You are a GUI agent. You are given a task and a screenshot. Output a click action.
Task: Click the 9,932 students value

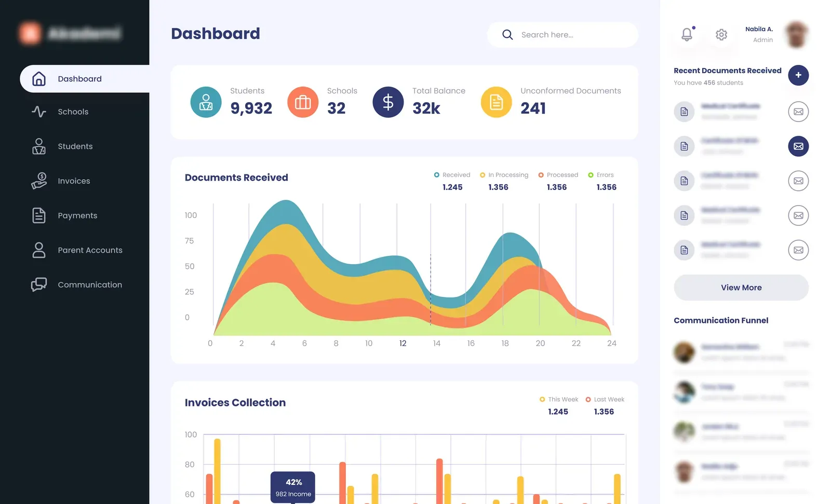[x=251, y=108]
